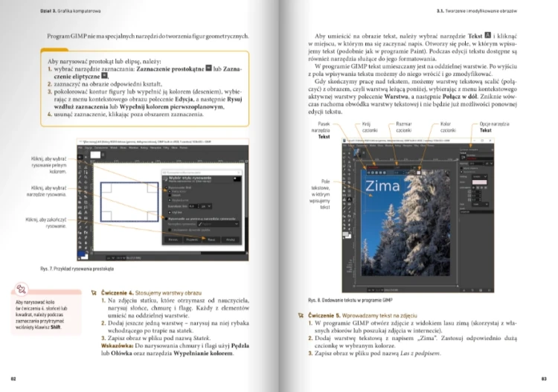Screen dimensions: 558x392
Task: Select Text tool in Rys. 7 toolbox
Action: [86, 212]
